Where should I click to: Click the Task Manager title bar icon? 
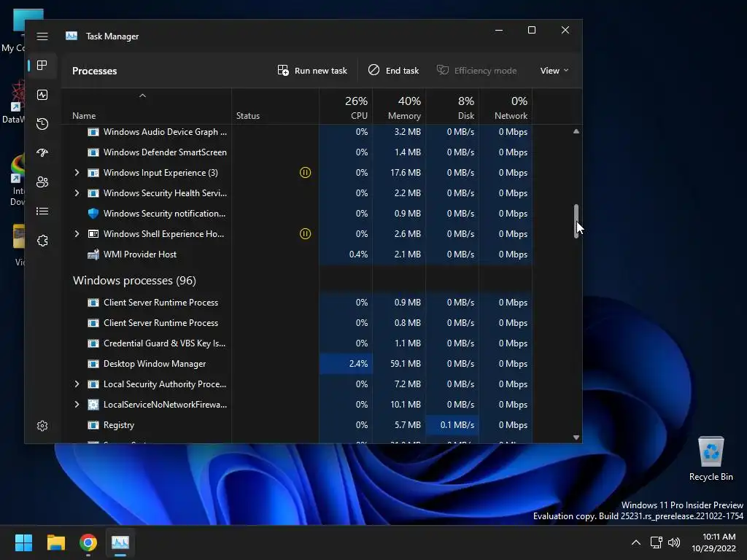point(71,36)
